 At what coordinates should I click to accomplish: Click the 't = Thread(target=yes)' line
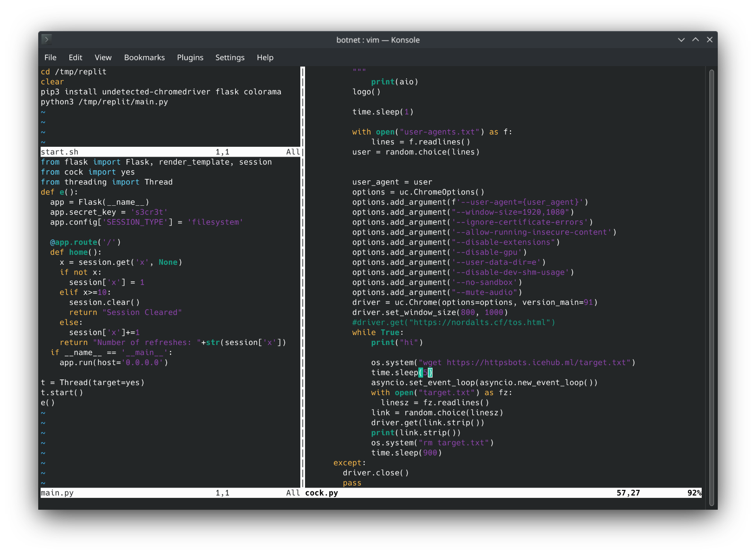tap(93, 383)
